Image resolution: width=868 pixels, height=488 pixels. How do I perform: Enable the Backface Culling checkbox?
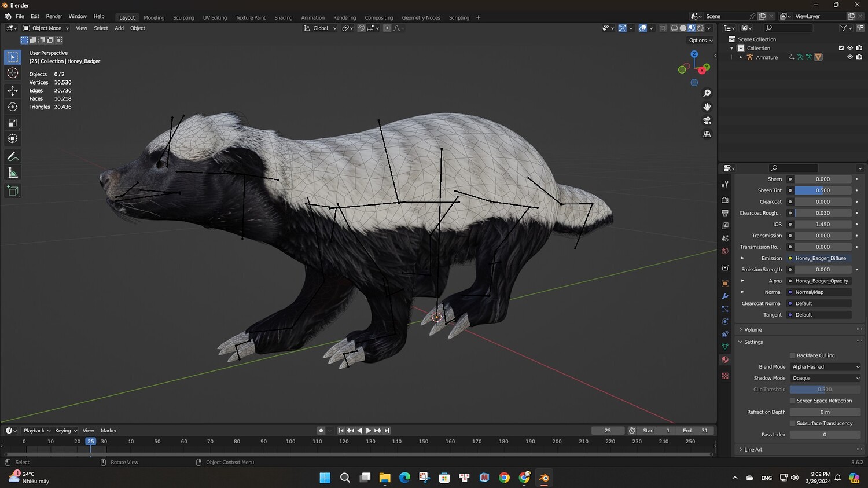click(792, 355)
